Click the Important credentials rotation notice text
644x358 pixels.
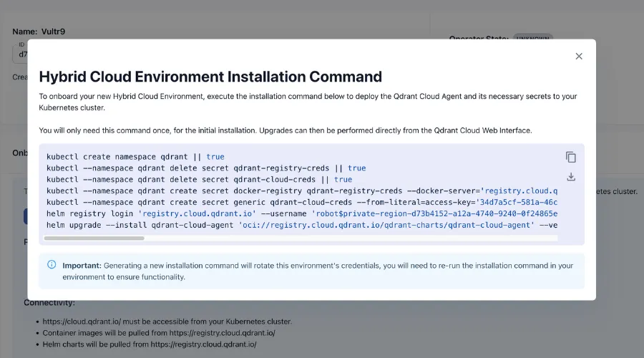(318, 271)
